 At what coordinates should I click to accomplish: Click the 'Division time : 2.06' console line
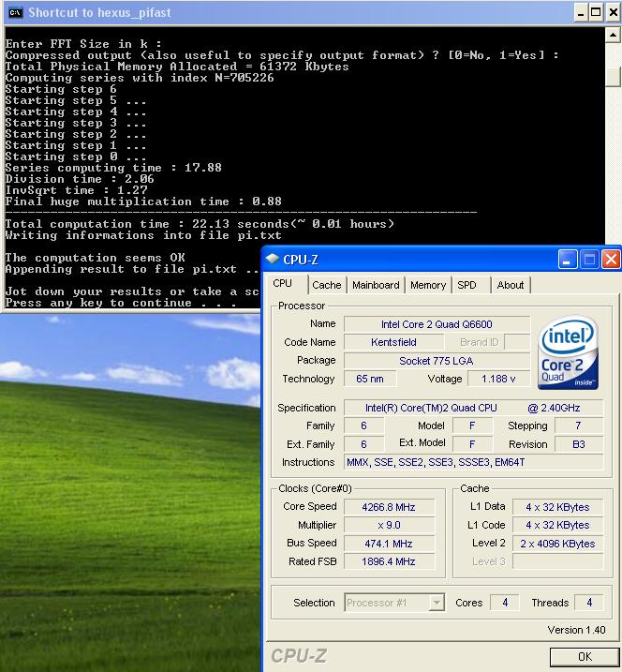[80, 179]
